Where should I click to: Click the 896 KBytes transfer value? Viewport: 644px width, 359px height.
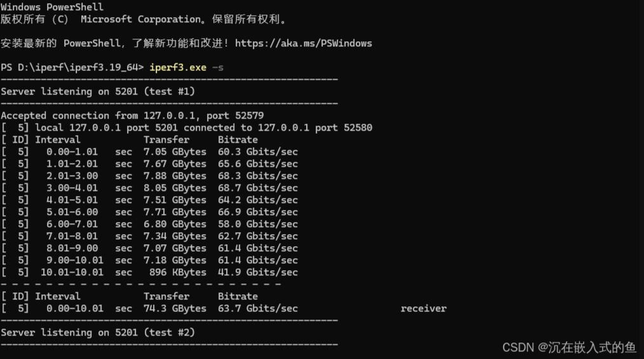pyautogui.click(x=180, y=272)
